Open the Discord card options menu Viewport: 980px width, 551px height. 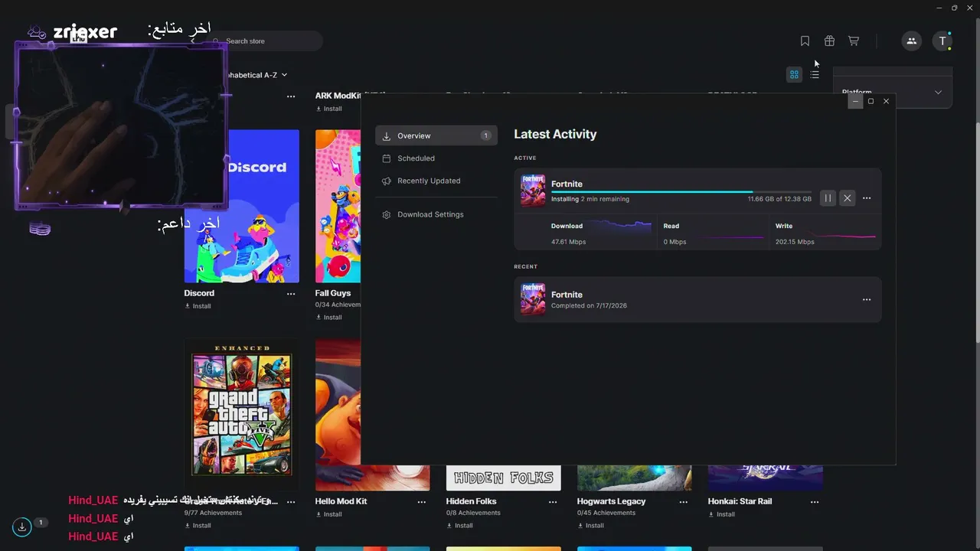click(291, 293)
